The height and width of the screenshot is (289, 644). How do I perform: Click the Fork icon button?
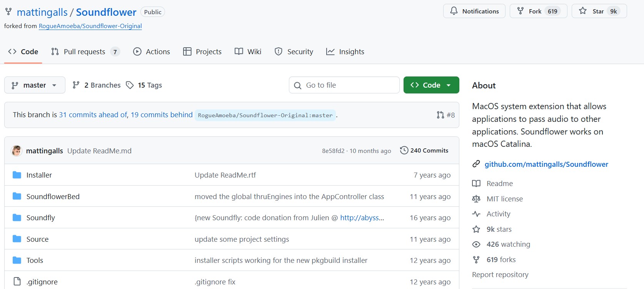click(521, 11)
